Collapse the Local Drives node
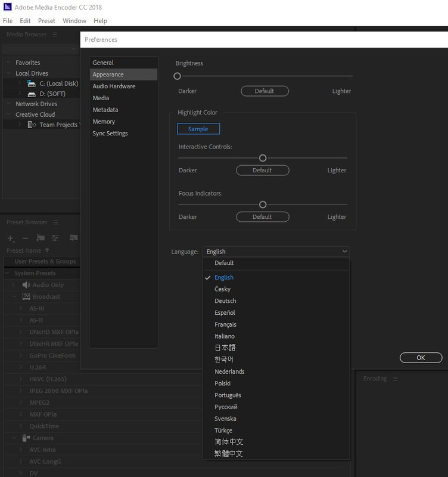This screenshot has height=477, width=448. 8,73
